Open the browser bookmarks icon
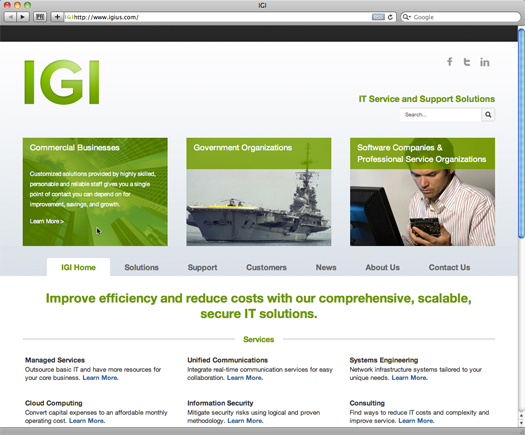This screenshot has height=435, width=525. 40,17
